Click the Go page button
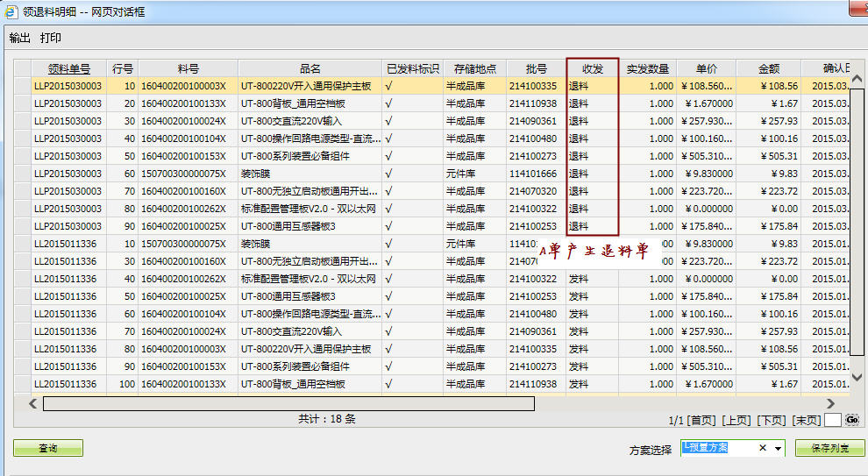868x476 pixels. (852, 420)
